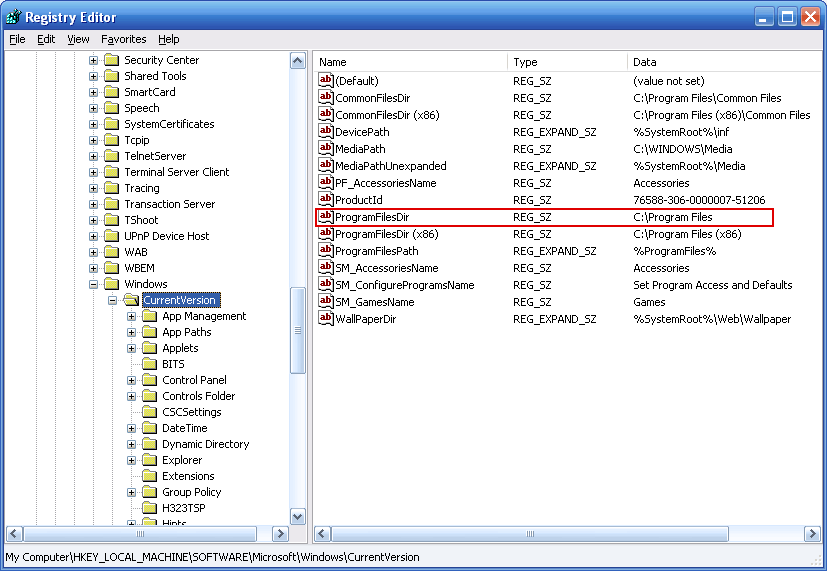Select the open CurrentVersion folder icon
Image resolution: width=827 pixels, height=571 pixels.
(131, 300)
